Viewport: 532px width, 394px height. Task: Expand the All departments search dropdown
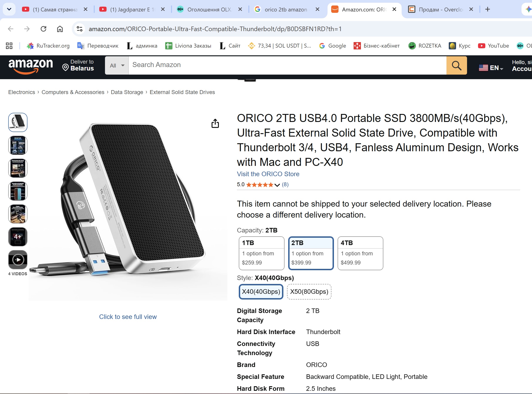117,65
